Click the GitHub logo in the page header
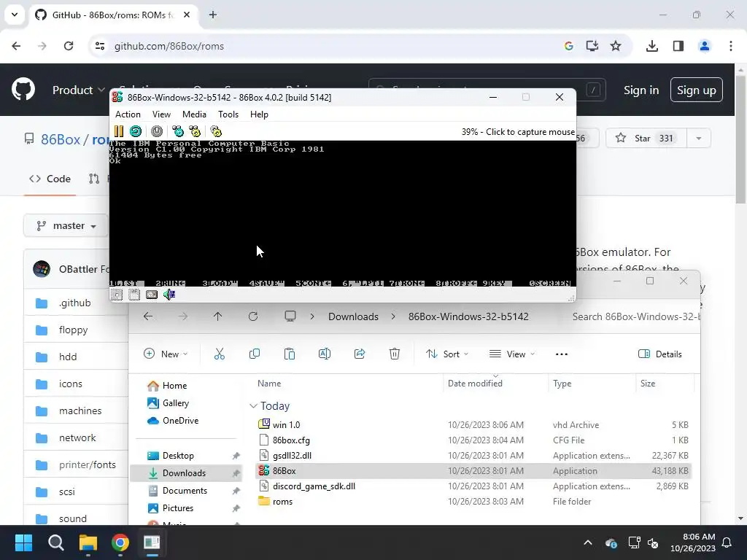The image size is (747, 560). pos(23,90)
